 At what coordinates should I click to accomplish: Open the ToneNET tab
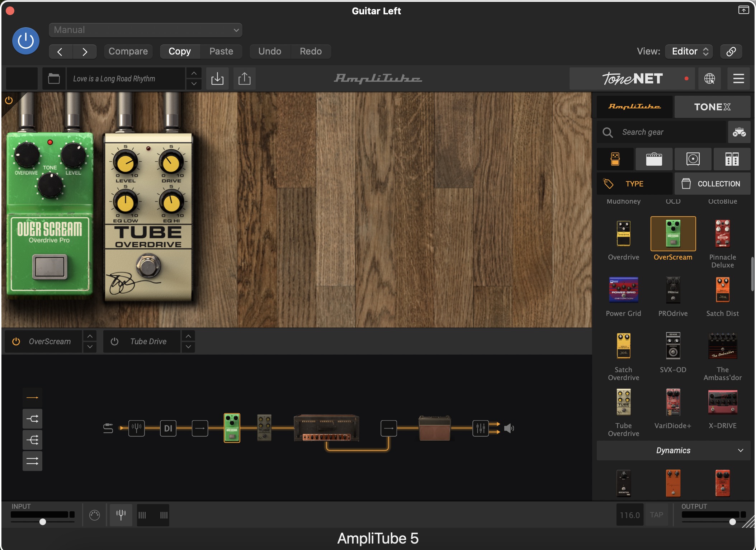pyautogui.click(x=632, y=79)
